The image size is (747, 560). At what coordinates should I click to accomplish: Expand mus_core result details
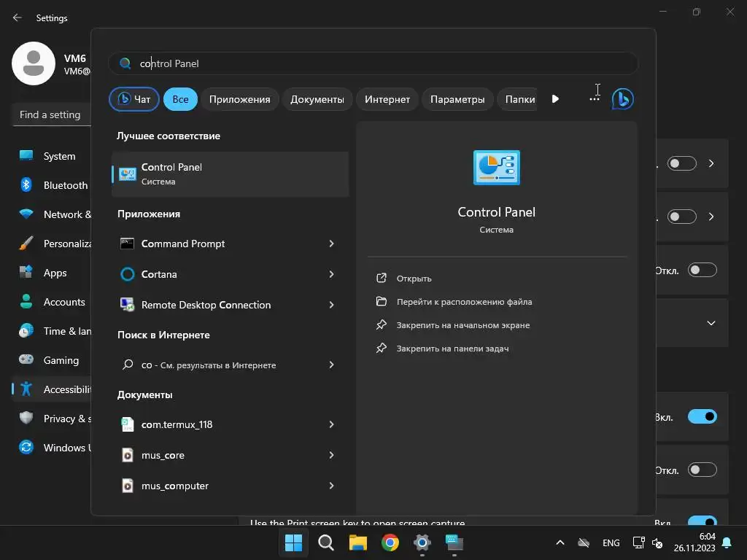332,455
